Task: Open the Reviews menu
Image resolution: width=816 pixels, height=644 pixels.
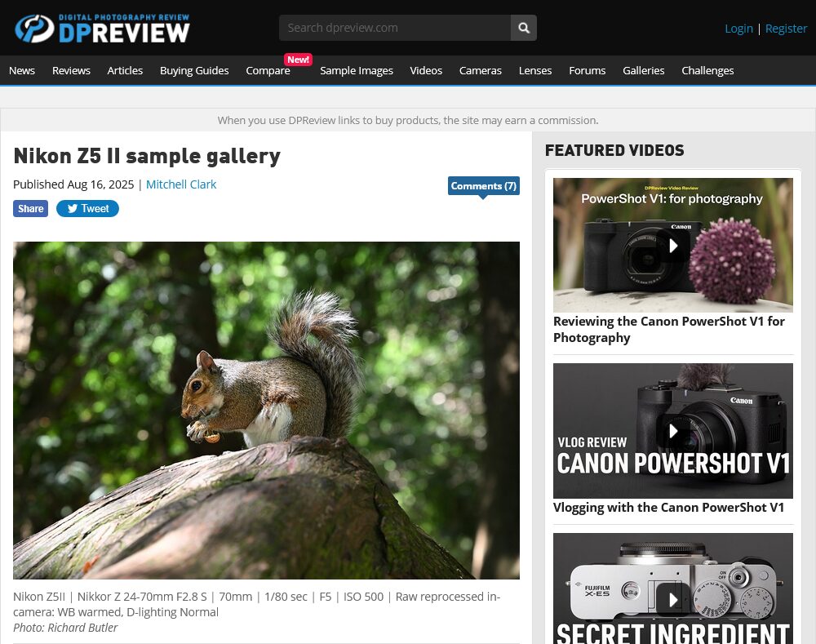Action: point(71,70)
